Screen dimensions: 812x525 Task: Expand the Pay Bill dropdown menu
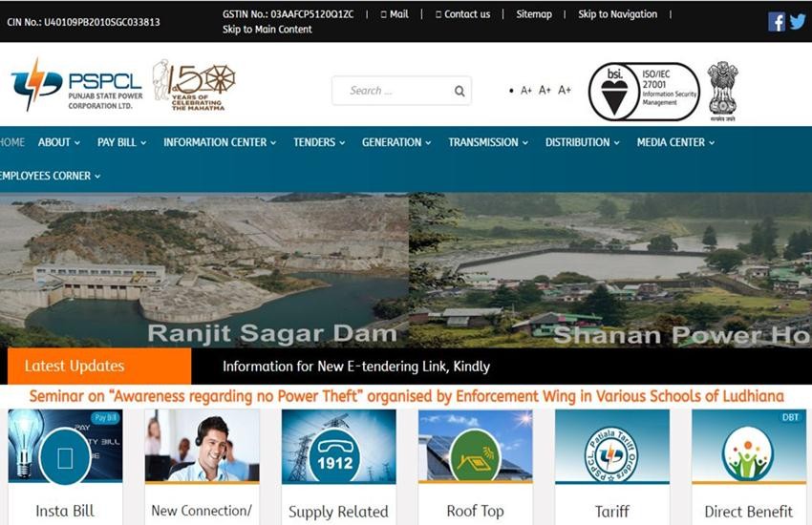(121, 142)
